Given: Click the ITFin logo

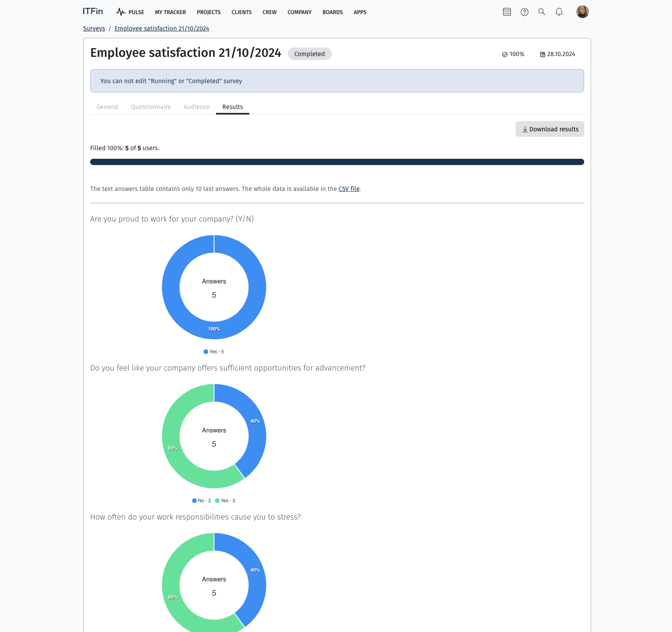Looking at the screenshot, I should click(x=93, y=11).
